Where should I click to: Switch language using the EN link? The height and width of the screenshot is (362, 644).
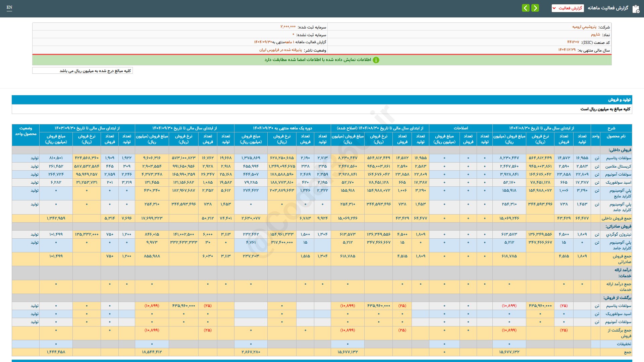pyautogui.click(x=9, y=7)
